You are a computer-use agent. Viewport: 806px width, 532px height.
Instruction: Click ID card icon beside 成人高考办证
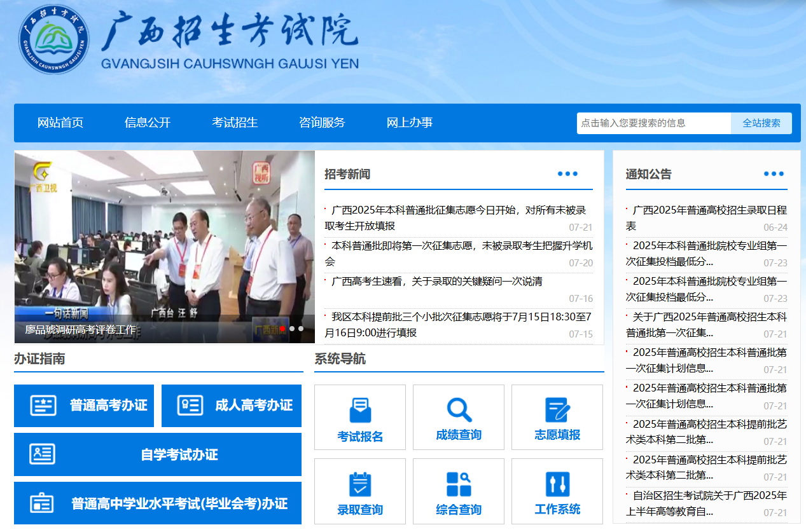[190, 406]
